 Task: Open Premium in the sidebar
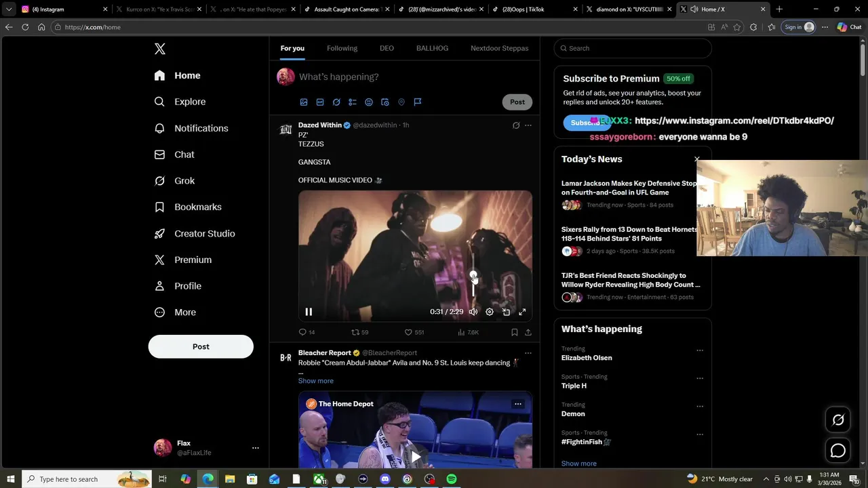[183, 260]
